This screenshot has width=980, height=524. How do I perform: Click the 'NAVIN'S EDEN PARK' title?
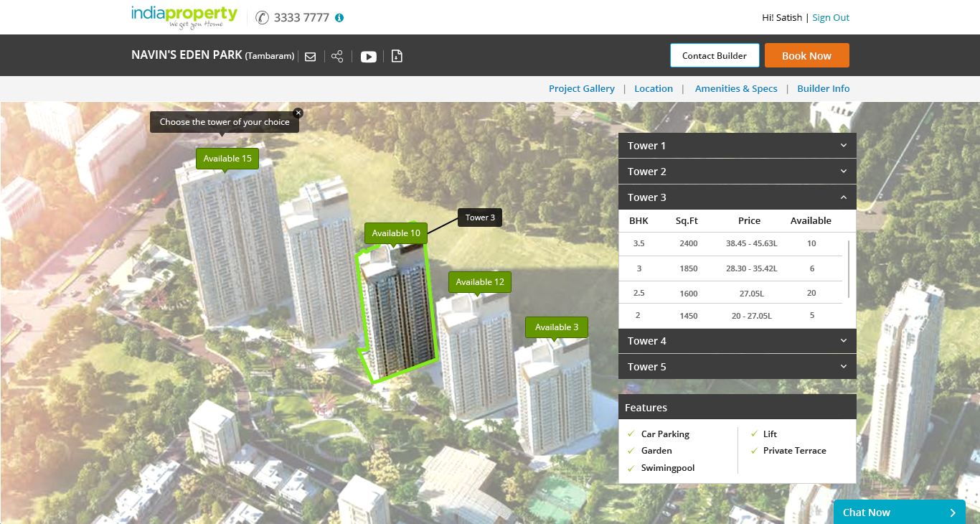coord(187,55)
